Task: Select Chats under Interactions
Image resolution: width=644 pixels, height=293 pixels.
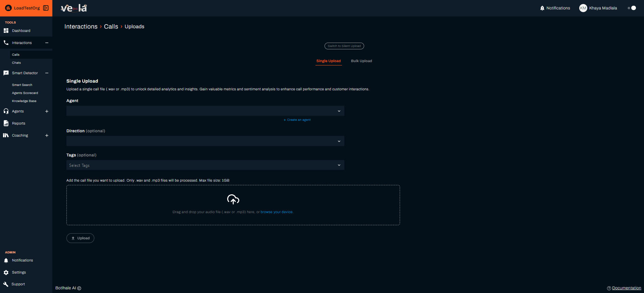Action: [x=16, y=63]
